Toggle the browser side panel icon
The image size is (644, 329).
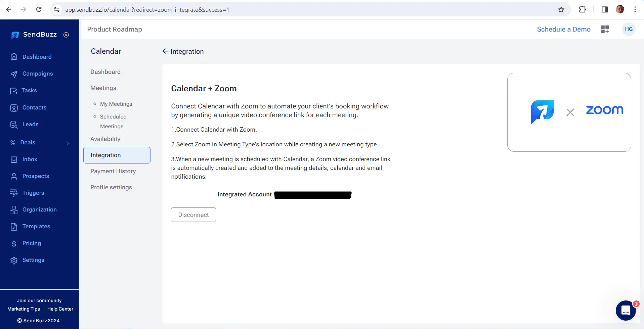click(604, 9)
